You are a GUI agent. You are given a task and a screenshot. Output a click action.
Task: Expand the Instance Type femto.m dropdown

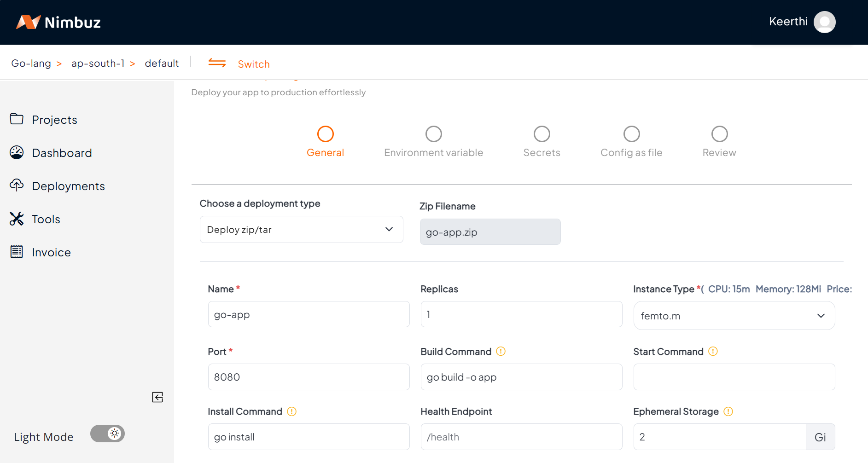tap(734, 316)
